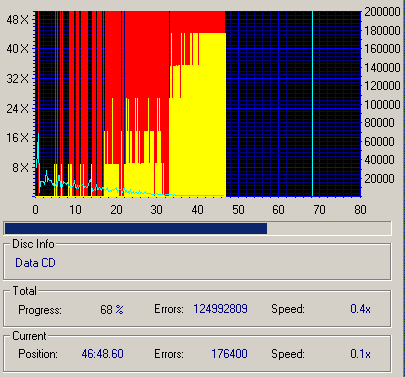Screen dimensions: 405x377
Task: Click the 200000 right axis label
Action: 382,12
